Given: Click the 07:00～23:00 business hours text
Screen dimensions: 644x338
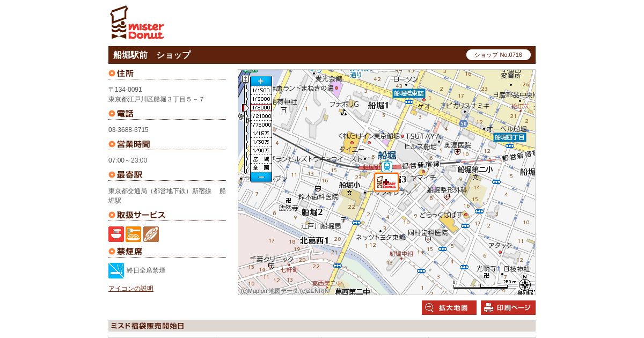Looking at the screenshot, I should pos(128,160).
